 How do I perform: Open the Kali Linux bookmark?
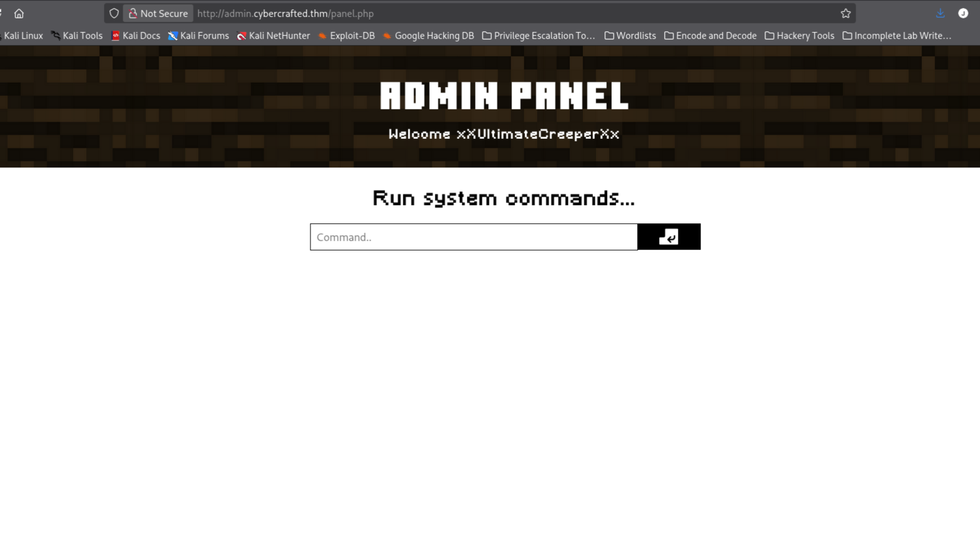22,36
